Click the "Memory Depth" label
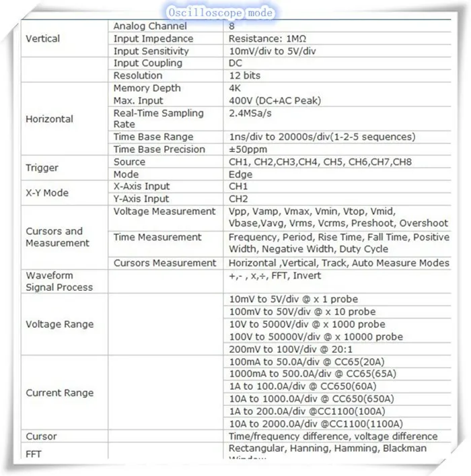 [x=147, y=88]
